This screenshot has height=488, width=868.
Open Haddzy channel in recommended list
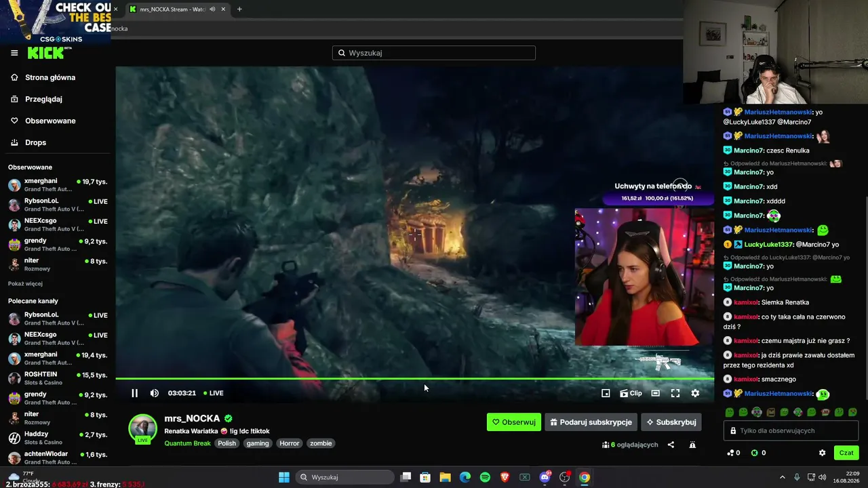(58, 438)
